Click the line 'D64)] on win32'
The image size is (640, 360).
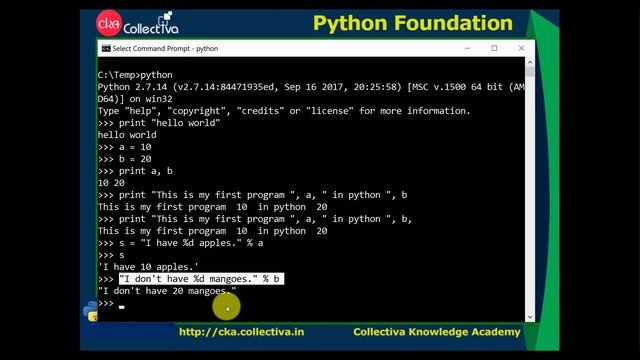(135, 99)
